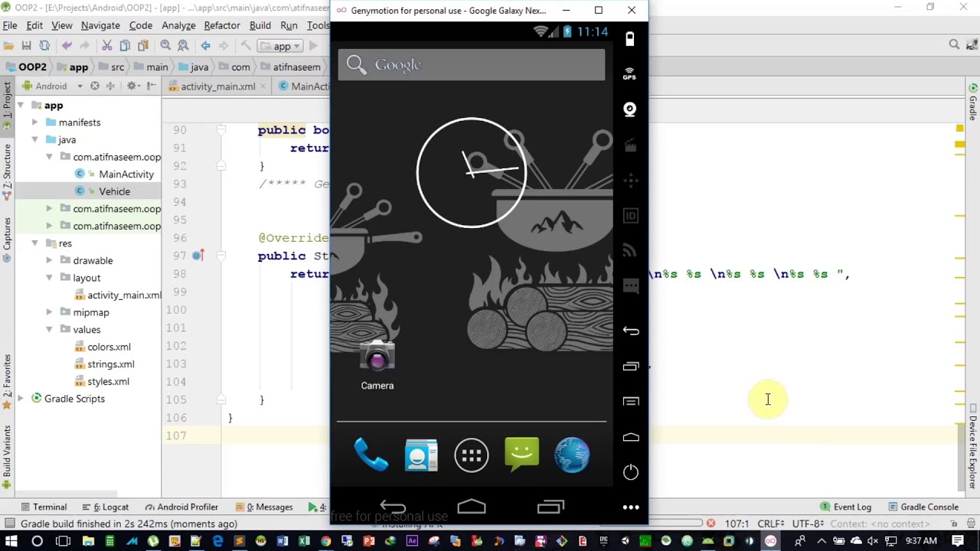
Task: Click the Project panel Hide icon
Action: click(x=152, y=86)
